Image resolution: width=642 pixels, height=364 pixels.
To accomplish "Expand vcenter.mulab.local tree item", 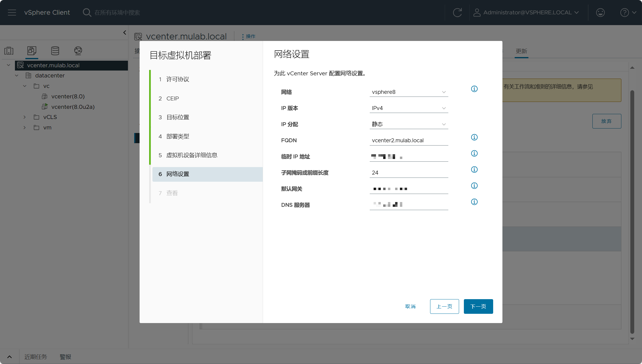I will point(9,65).
